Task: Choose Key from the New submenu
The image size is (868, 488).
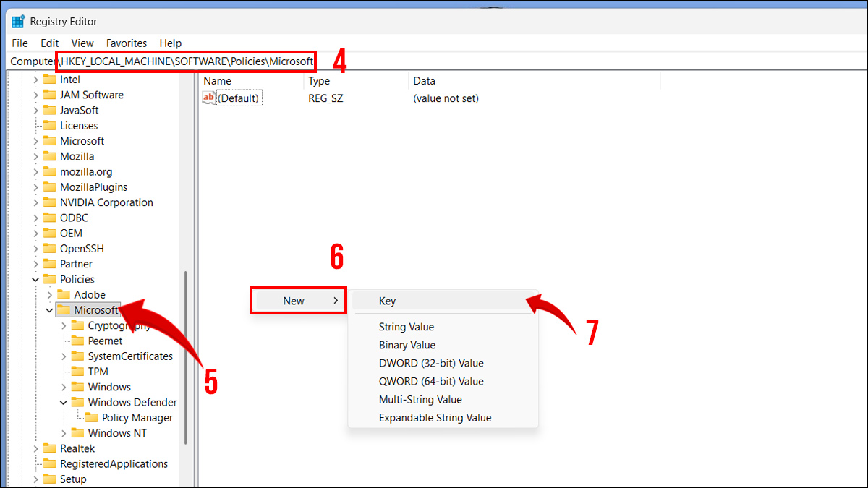Action: point(388,301)
